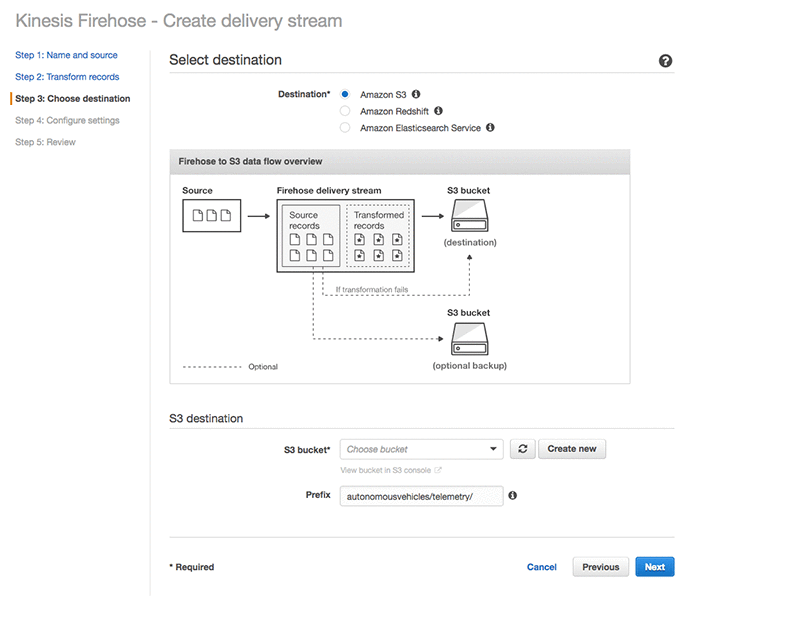Open the Choose bucket dropdown
This screenshot has height=640, width=800.
[x=421, y=449]
